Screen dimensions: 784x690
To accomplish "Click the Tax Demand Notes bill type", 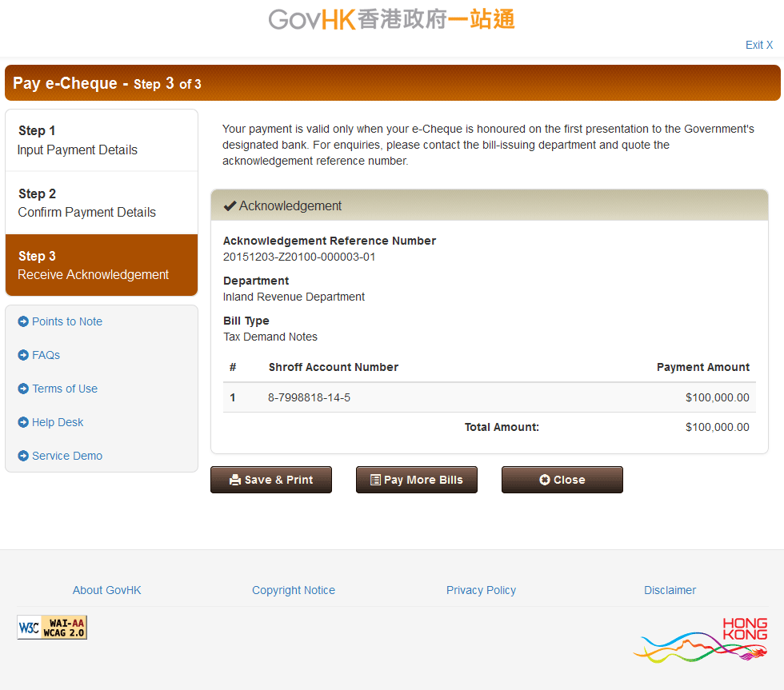I will (270, 337).
